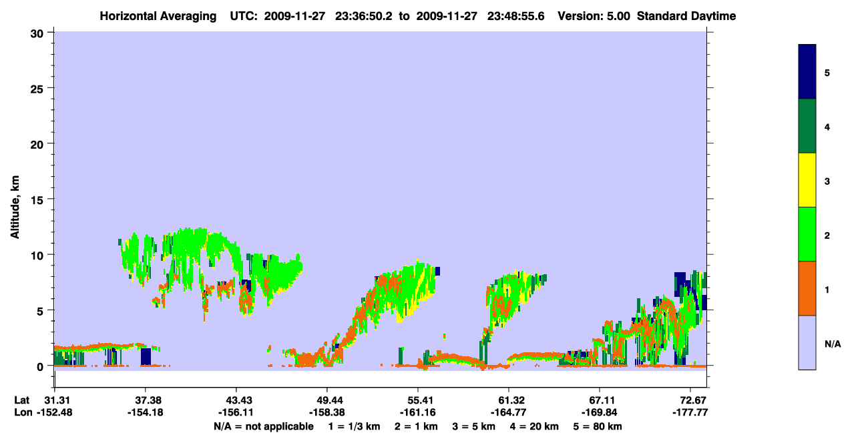Click the '5 = 80 km' legend note
The image size is (868, 445).
coord(598,426)
